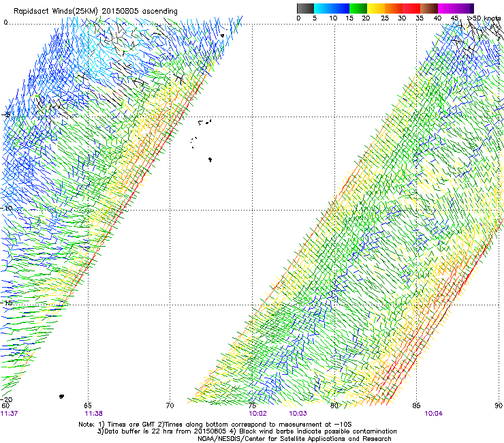Select the '25' label under the color bar

[x=385, y=18]
